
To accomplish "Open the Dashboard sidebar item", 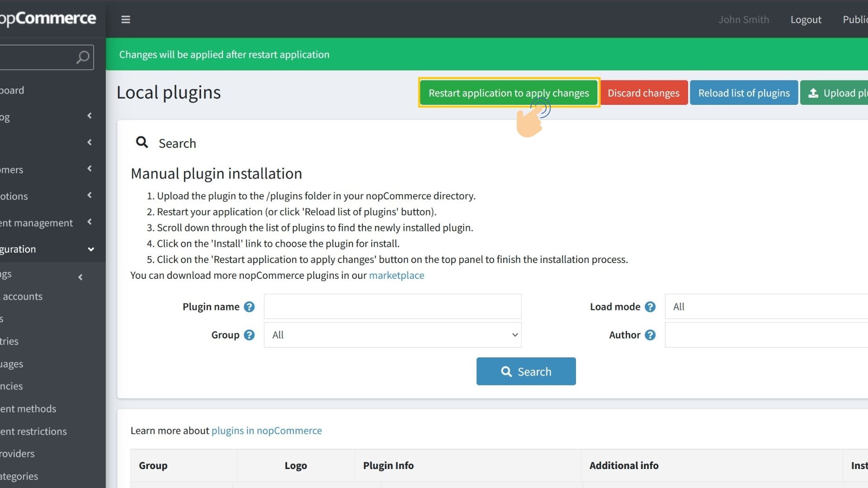I will click(x=12, y=90).
